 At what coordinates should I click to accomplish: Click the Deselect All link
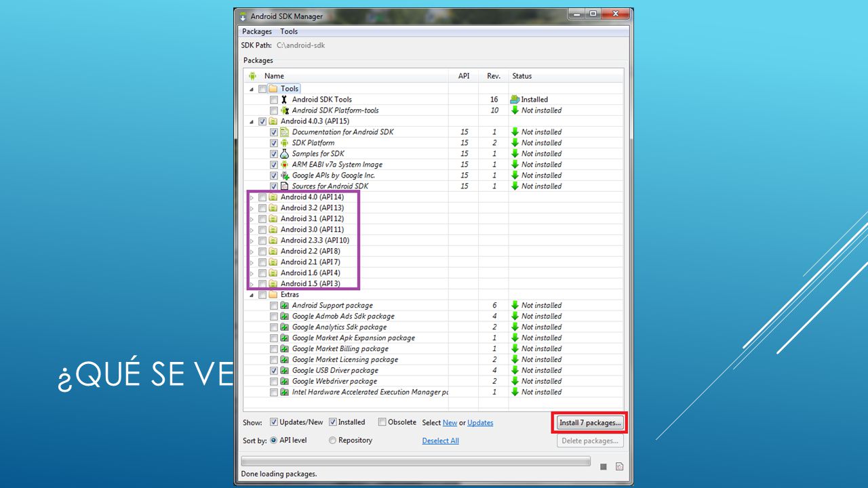(x=440, y=441)
